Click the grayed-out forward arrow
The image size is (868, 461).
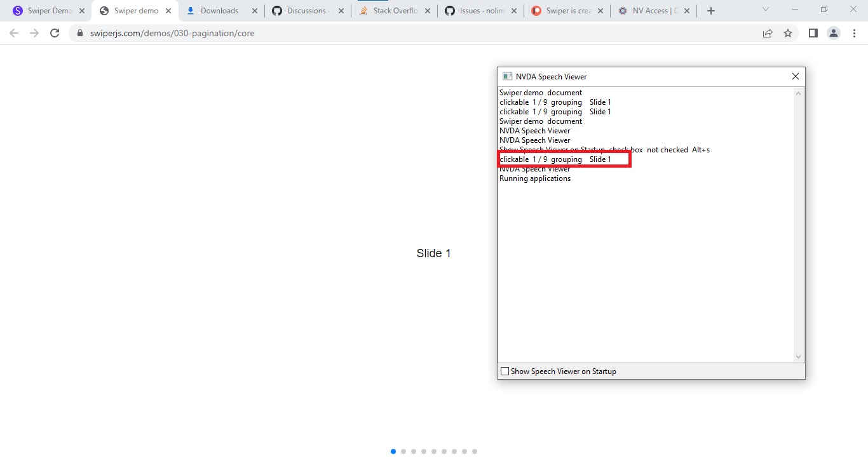[34, 33]
